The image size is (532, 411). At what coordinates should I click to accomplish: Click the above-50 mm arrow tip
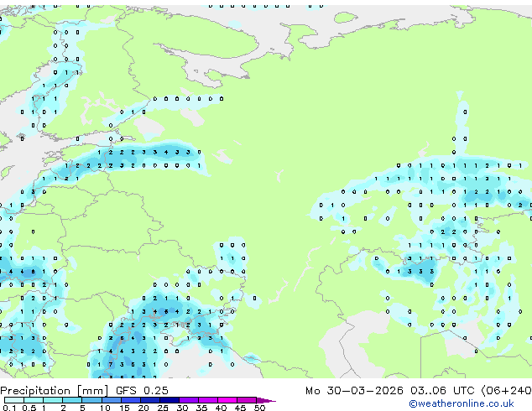click(266, 400)
